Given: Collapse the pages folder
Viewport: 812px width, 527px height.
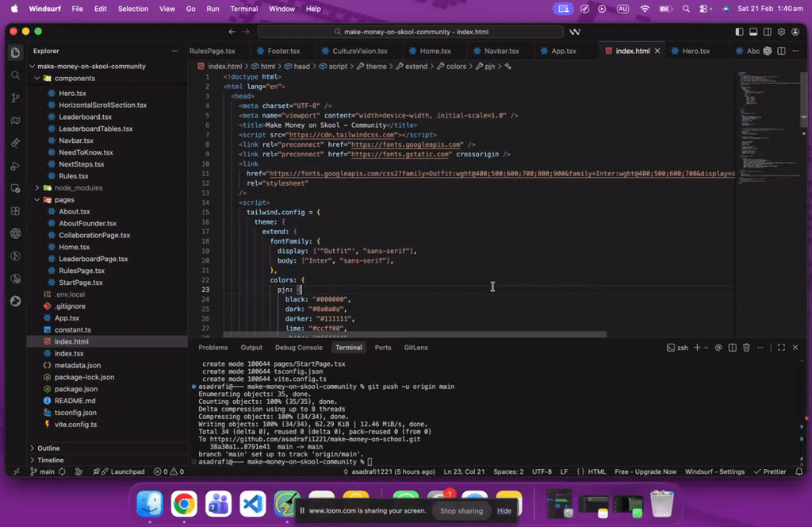Looking at the screenshot, I should (37, 199).
